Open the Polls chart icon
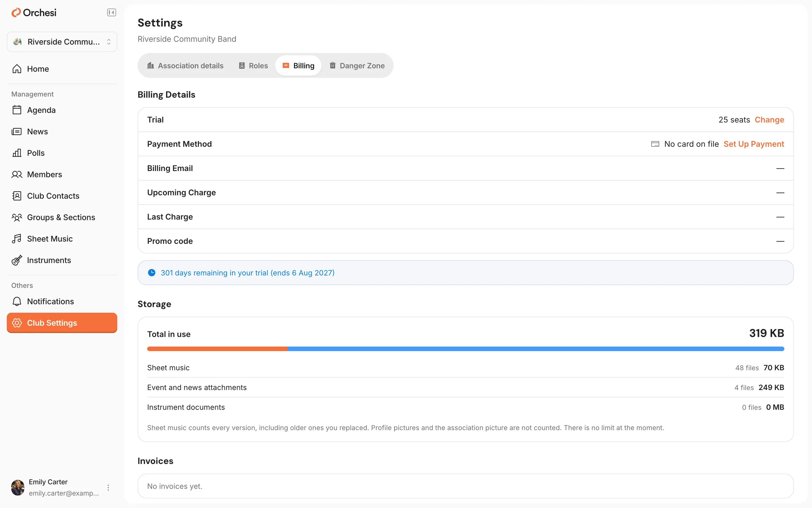Viewport: 812px width, 508px height. [x=17, y=153]
